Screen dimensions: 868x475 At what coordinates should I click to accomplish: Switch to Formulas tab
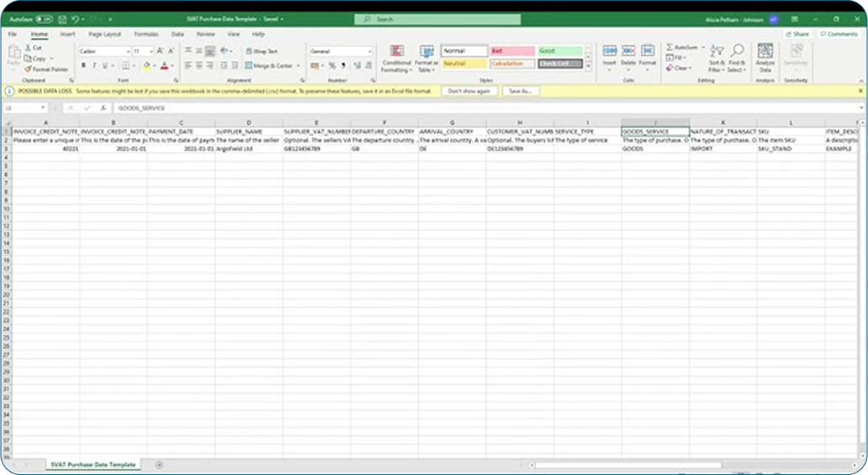click(146, 34)
